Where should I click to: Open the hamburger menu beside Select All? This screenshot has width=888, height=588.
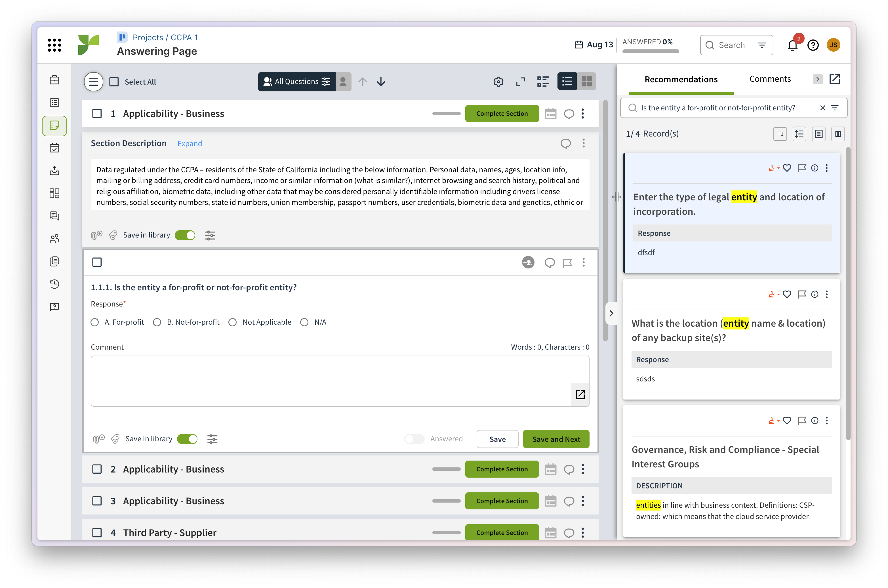coord(93,82)
